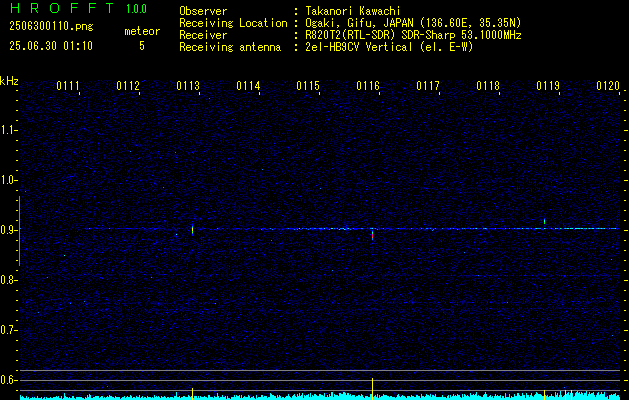
Task: Click the 0111 time label
Action: (67, 86)
